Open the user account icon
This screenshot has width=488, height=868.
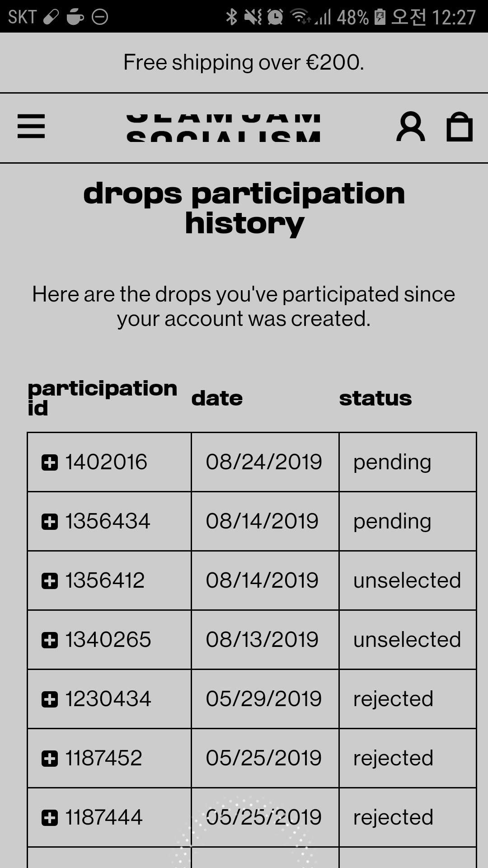pyautogui.click(x=410, y=127)
